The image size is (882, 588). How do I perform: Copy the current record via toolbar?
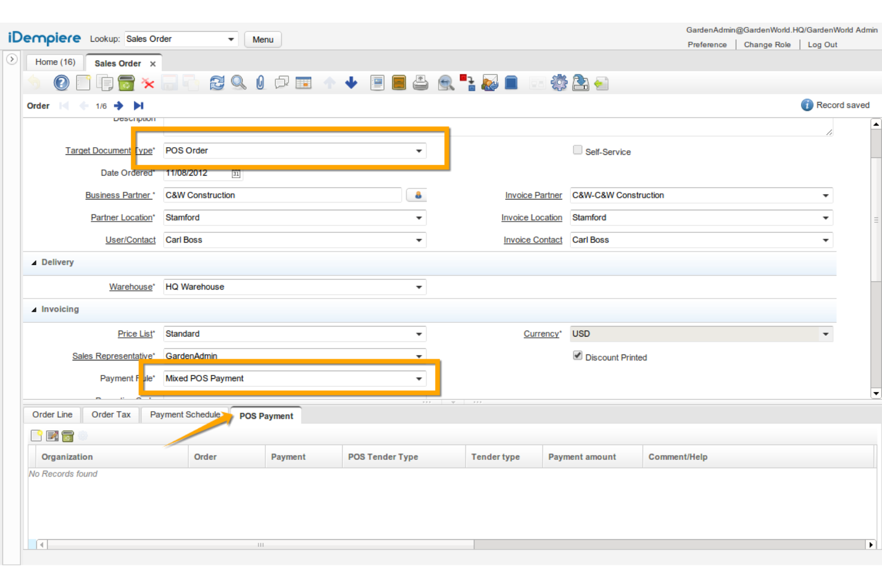(x=105, y=83)
